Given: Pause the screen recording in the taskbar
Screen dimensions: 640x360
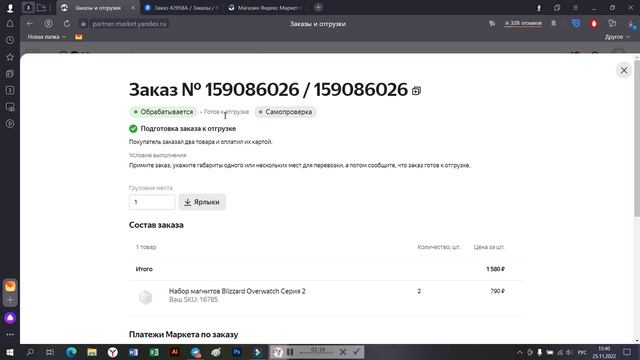Looking at the screenshot, I should pos(290,352).
